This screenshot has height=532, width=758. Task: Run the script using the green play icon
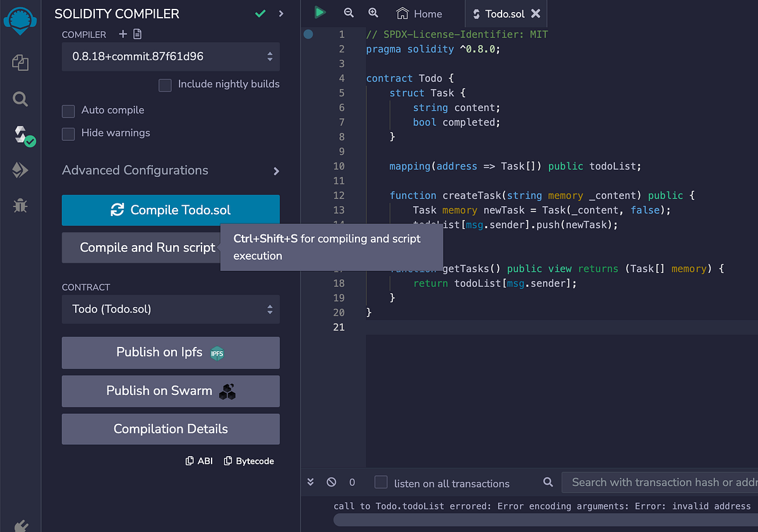point(320,13)
